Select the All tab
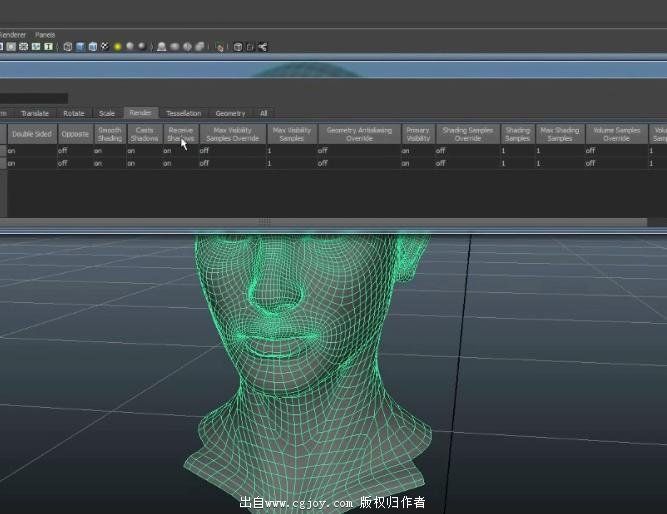Image resolution: width=667 pixels, height=514 pixels. point(264,113)
